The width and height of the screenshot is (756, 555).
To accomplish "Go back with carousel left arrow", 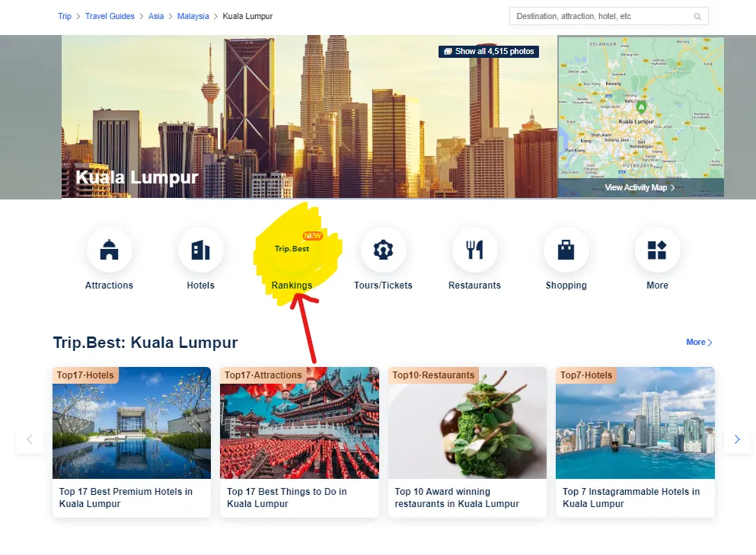I will point(30,439).
